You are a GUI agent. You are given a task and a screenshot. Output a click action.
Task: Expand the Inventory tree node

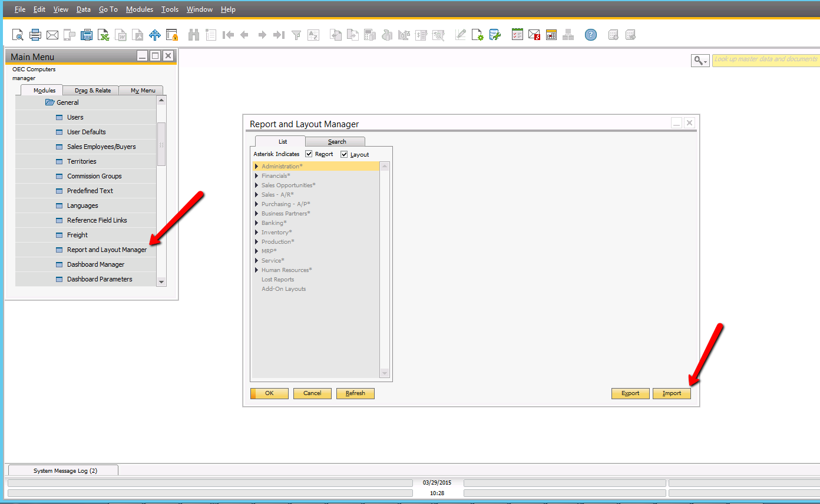(x=256, y=233)
